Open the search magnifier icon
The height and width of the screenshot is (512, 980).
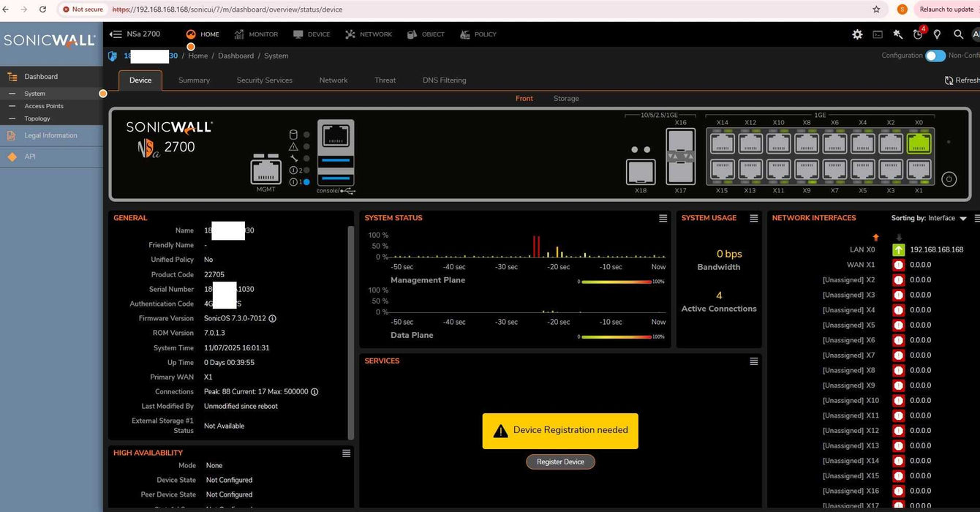click(958, 34)
